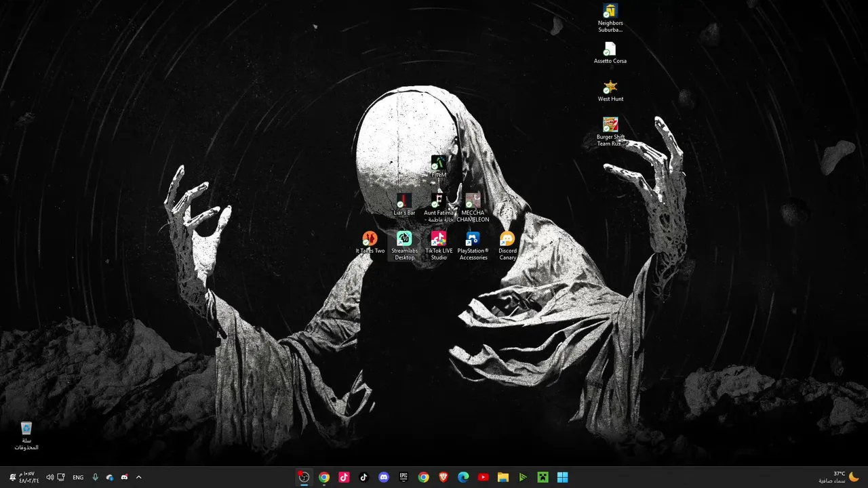
Task: Select the Recycle Bin desktop icon
Action: pyautogui.click(x=26, y=436)
